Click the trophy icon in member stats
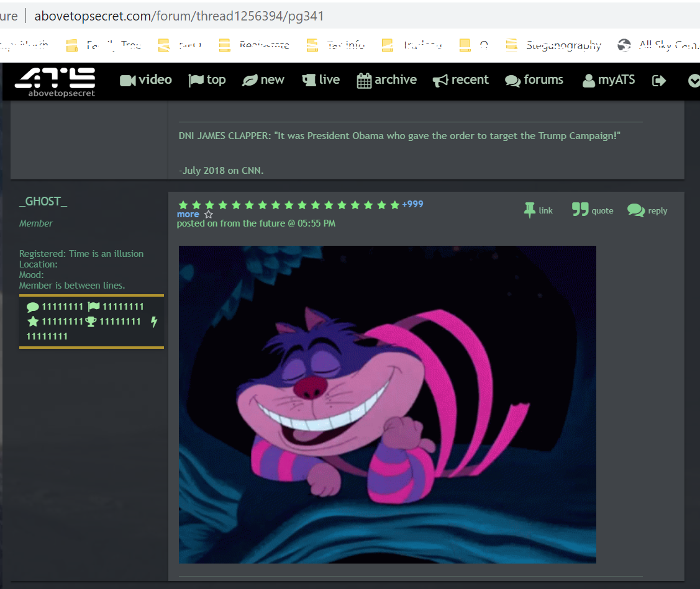Screen dimensions: 700x589 pyautogui.click(x=91, y=321)
